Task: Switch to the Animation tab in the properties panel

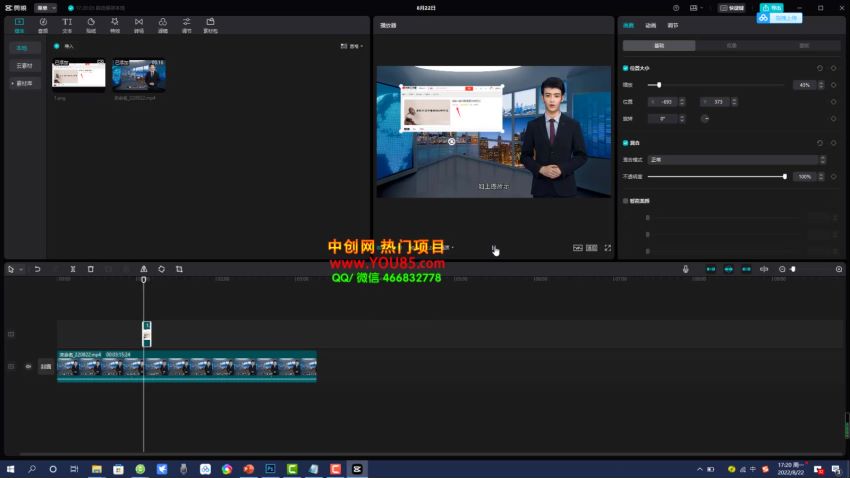Action: (651, 25)
